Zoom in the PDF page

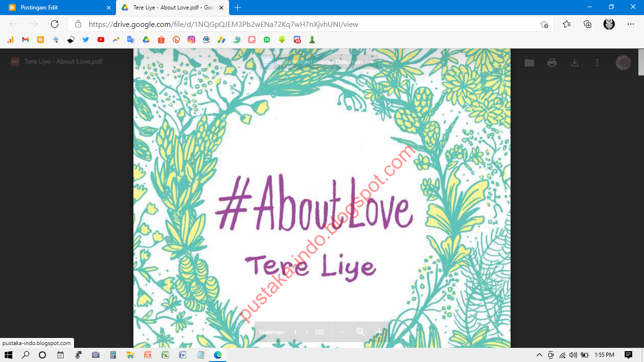pyautogui.click(x=380, y=332)
